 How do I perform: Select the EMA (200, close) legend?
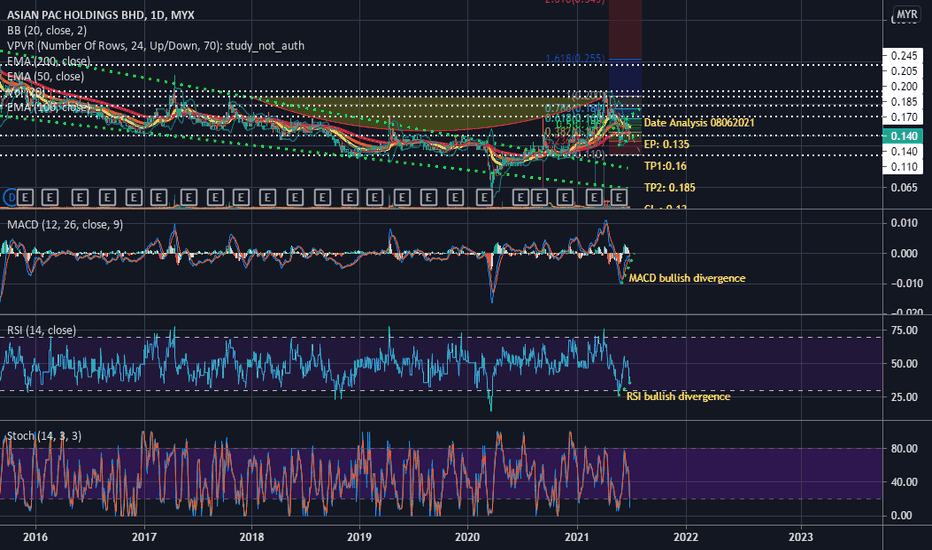[x=49, y=61]
